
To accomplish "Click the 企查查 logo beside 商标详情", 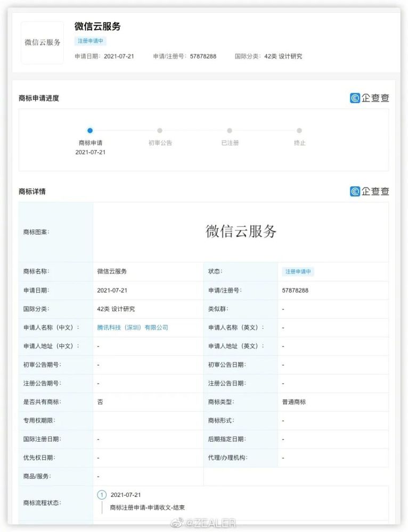I will (370, 192).
